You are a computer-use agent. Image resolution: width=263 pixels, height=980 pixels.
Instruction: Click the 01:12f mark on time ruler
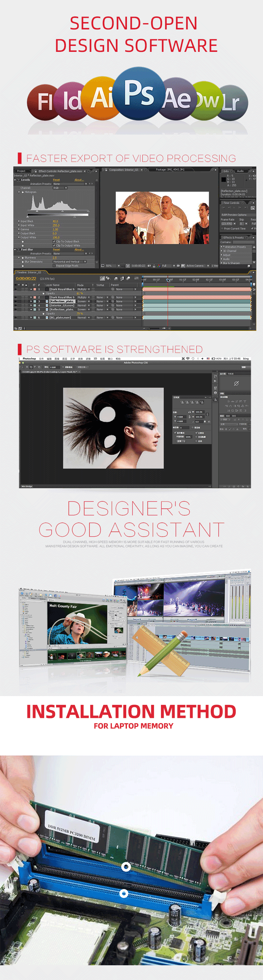[183, 280]
